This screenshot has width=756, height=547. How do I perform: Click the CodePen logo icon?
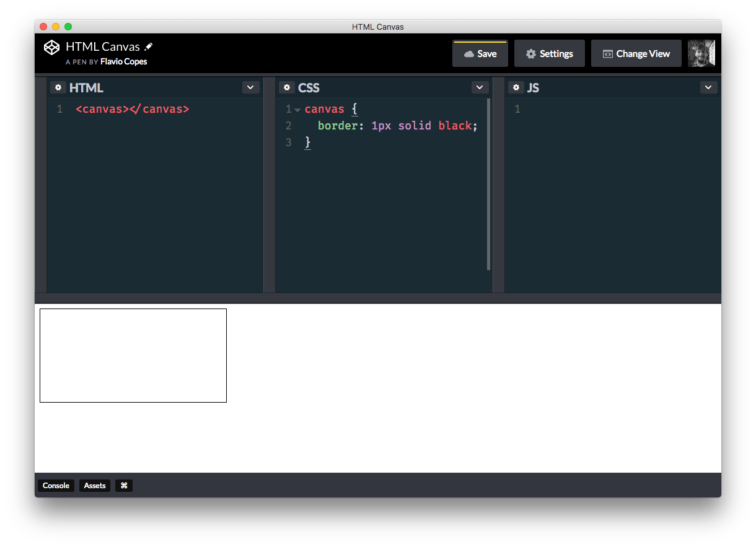pos(51,48)
